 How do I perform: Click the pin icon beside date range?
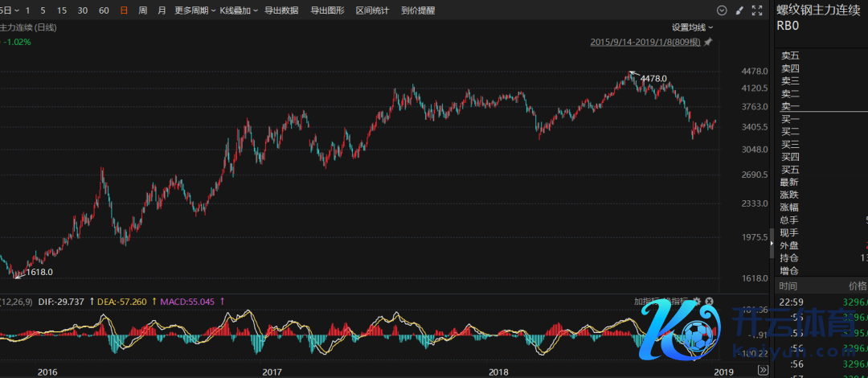click(708, 42)
